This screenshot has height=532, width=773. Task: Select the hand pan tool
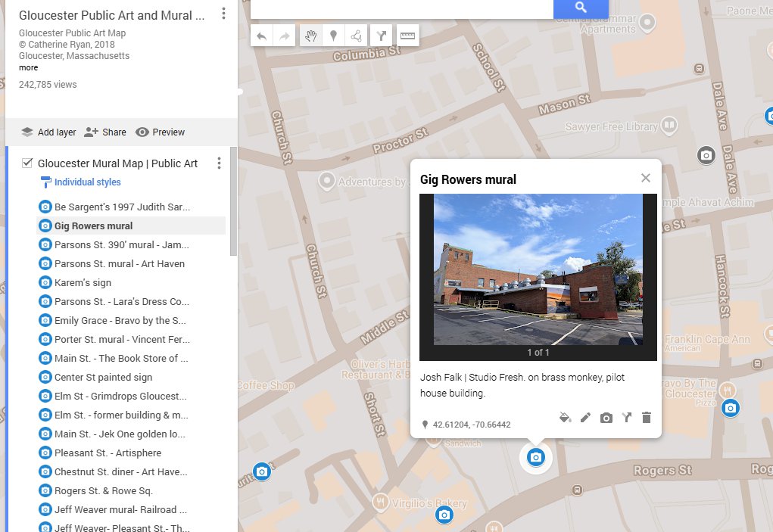[x=310, y=36]
